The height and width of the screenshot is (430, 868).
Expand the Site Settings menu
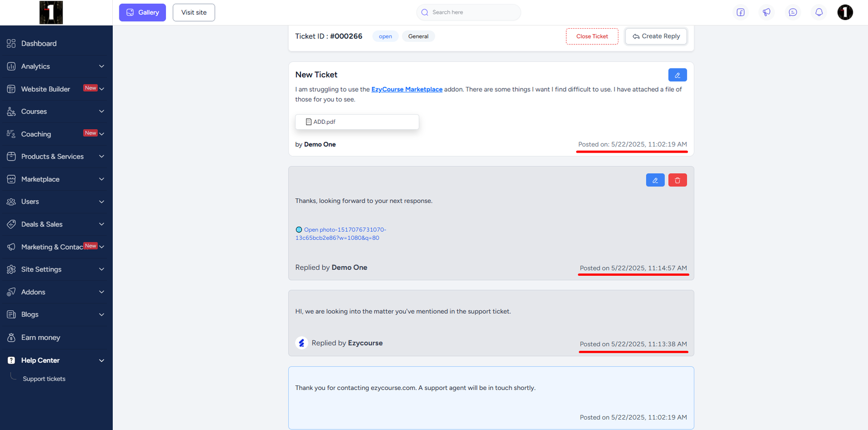[x=56, y=269]
